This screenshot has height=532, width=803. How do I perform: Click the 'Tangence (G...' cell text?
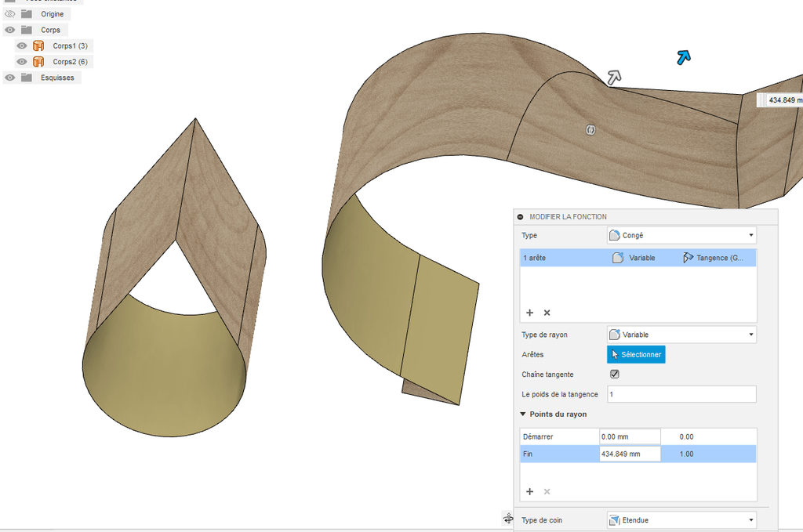(x=720, y=258)
